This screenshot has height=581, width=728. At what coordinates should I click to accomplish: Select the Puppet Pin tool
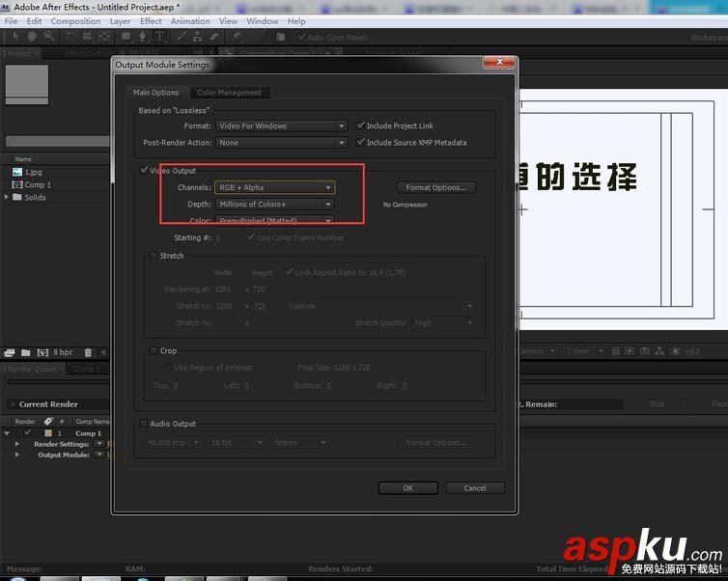pyautogui.click(x=237, y=37)
